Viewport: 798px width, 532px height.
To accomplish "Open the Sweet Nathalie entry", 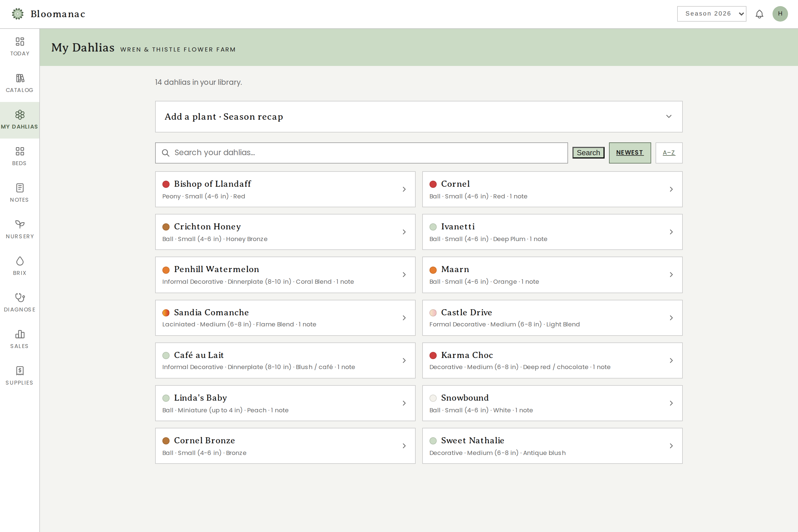I will (552, 446).
